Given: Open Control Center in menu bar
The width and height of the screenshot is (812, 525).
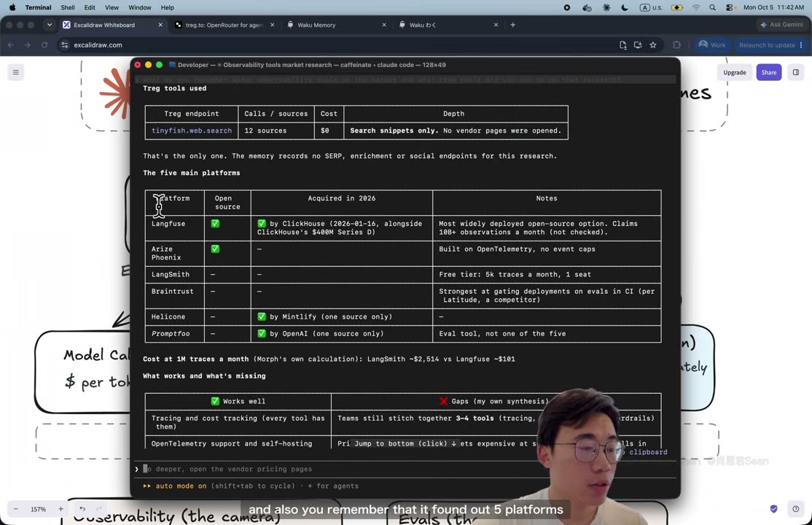Looking at the screenshot, I should coord(730,8).
